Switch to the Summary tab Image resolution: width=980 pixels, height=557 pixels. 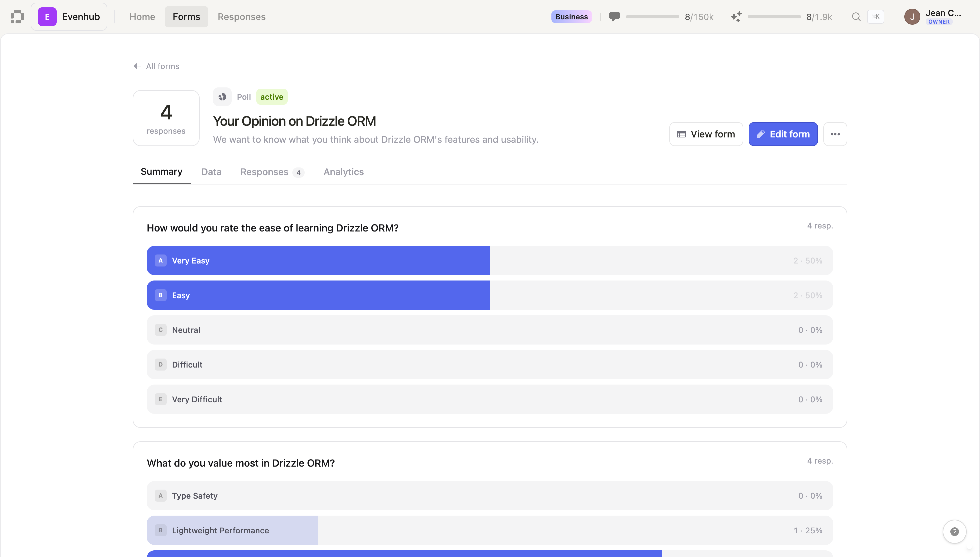pos(161,172)
